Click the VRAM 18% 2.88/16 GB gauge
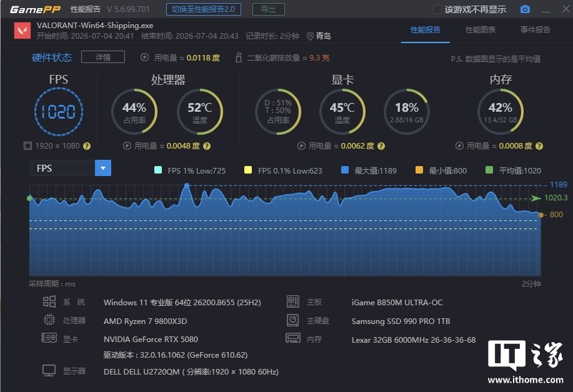Image resolution: width=573 pixels, height=392 pixels. 406,112
